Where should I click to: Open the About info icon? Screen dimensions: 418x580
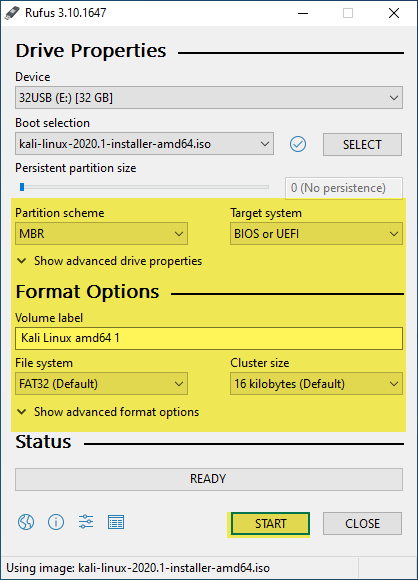click(x=56, y=522)
